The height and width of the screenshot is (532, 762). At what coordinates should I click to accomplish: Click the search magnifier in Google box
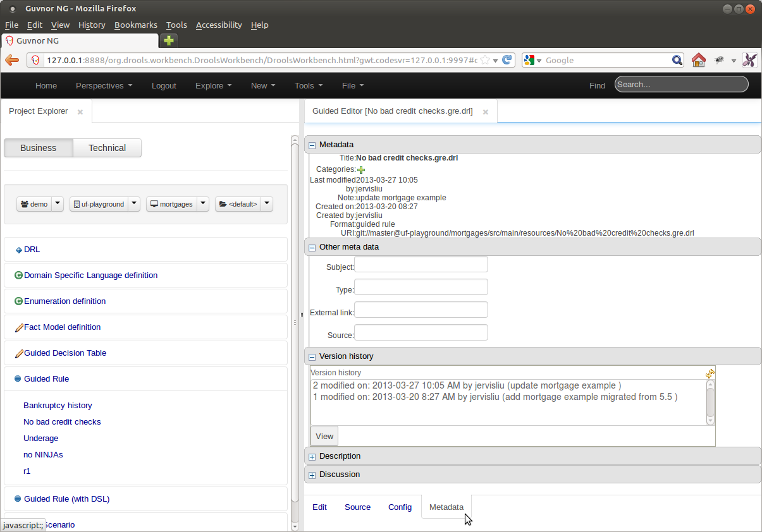[677, 60]
